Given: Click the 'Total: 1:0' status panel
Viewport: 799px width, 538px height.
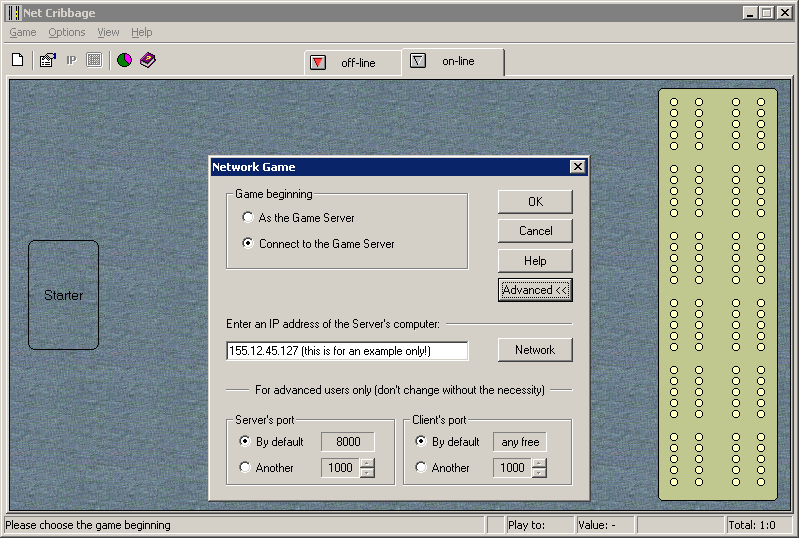Looking at the screenshot, I should (x=758, y=525).
